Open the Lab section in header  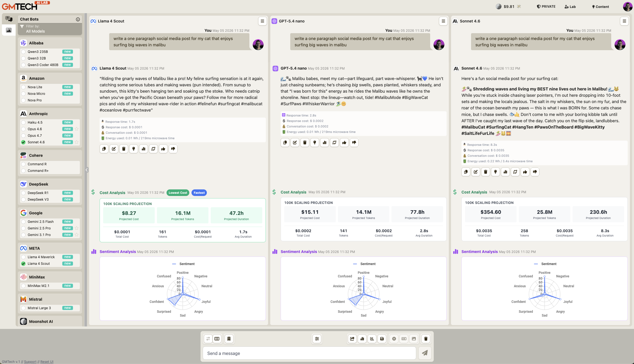tap(570, 7)
